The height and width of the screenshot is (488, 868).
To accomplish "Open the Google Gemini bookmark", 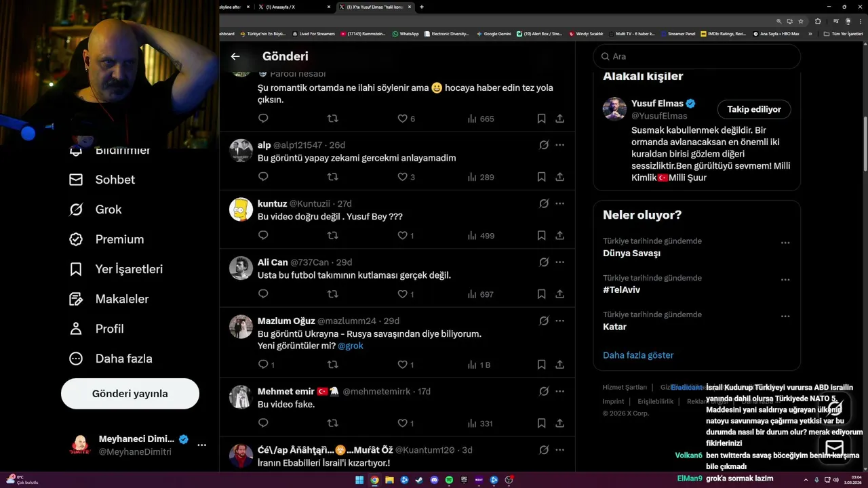I will [x=494, y=33].
